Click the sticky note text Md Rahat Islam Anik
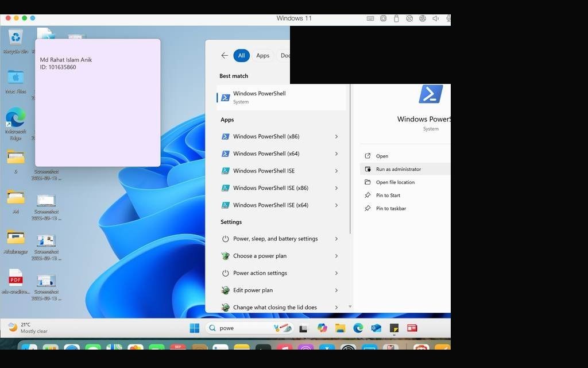 click(66, 60)
